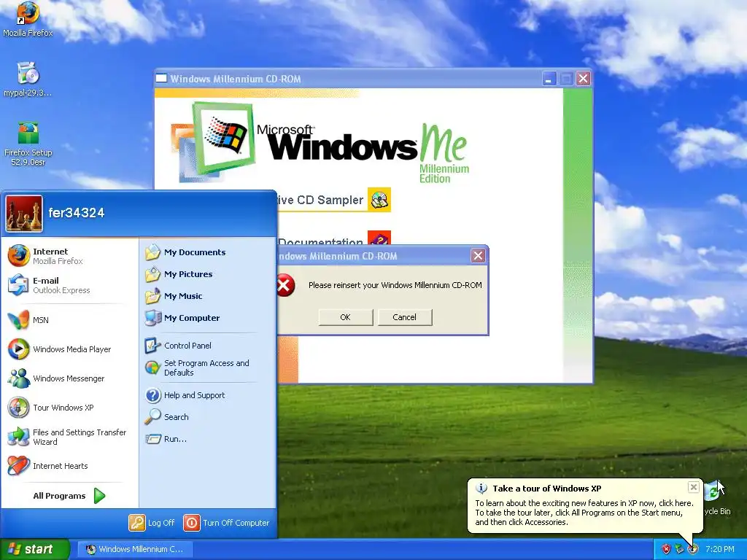The image size is (747, 560).
Task: Click the Turn Off Computer text label
Action: click(x=236, y=523)
